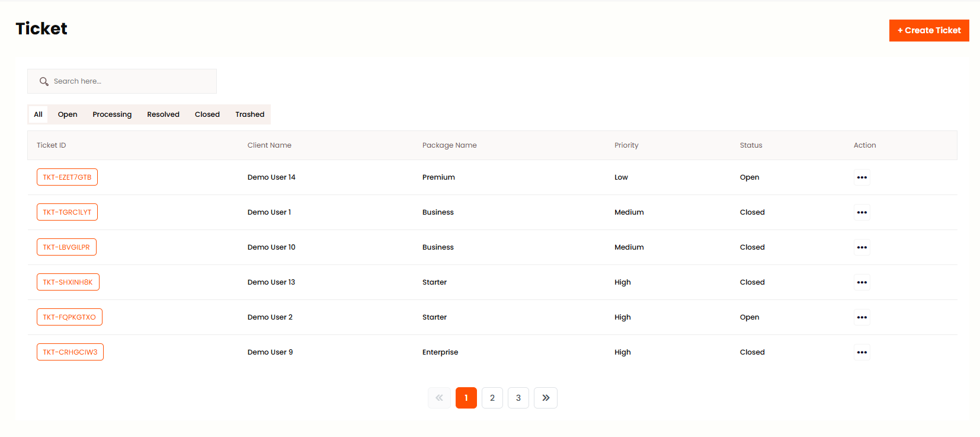Open ticket TKT-EZET7GTB link
Viewport: 980px width, 437px height.
point(67,177)
